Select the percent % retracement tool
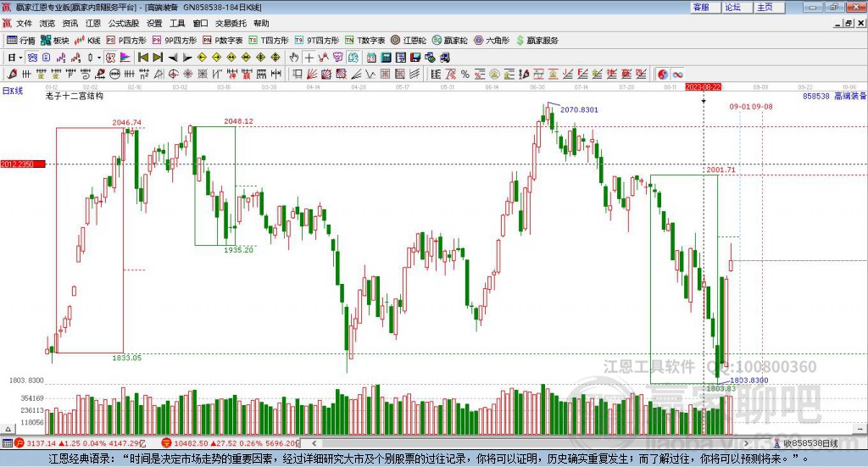868x467 pixels. coord(465,74)
